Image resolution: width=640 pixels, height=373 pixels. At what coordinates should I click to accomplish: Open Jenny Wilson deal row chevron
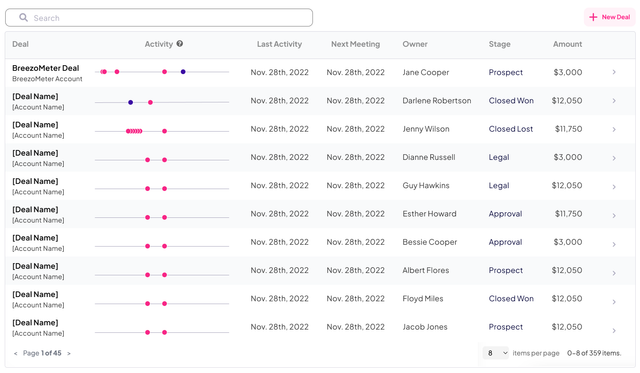click(x=614, y=129)
